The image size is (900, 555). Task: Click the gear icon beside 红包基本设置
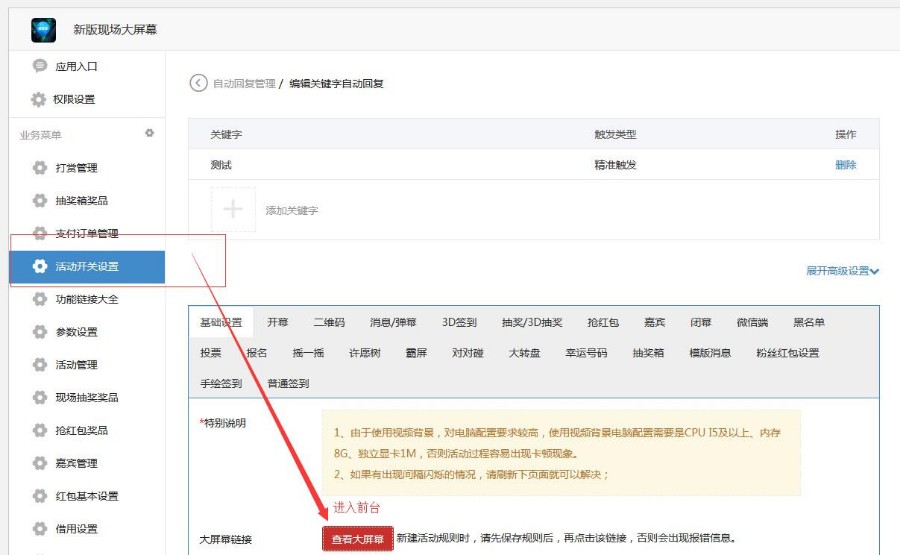point(40,495)
